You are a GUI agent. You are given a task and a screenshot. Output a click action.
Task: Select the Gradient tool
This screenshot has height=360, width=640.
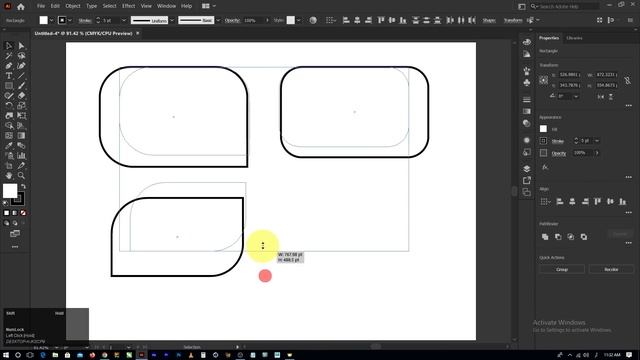point(21,136)
